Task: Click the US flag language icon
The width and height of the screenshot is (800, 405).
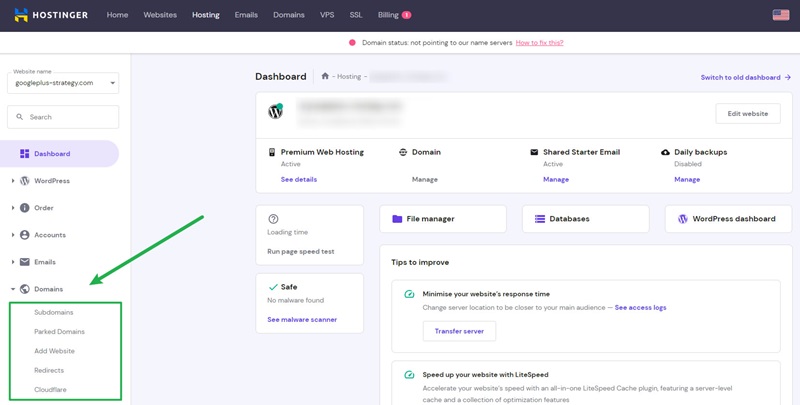Action: 781,15
